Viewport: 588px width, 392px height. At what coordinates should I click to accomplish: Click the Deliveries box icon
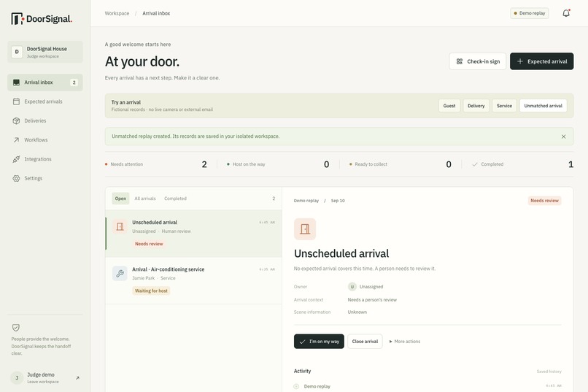(16, 120)
